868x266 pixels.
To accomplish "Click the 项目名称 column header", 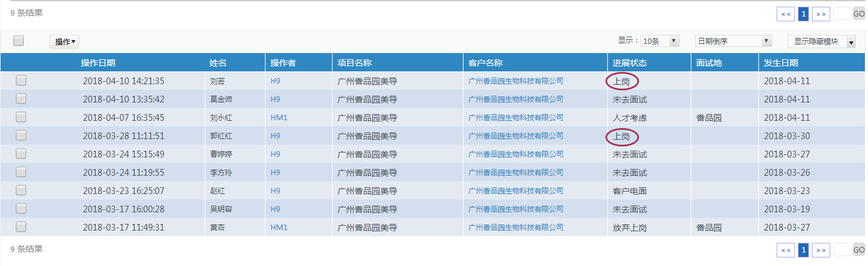I will (355, 63).
